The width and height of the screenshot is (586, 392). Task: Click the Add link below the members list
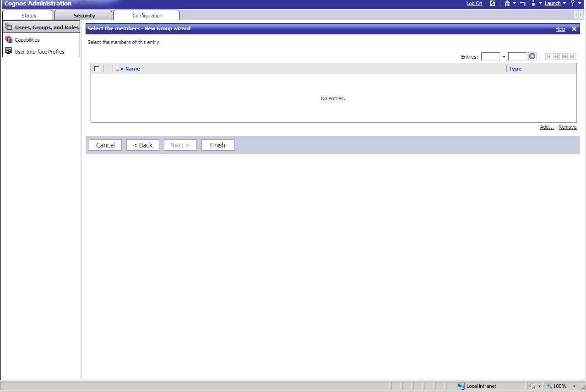547,127
